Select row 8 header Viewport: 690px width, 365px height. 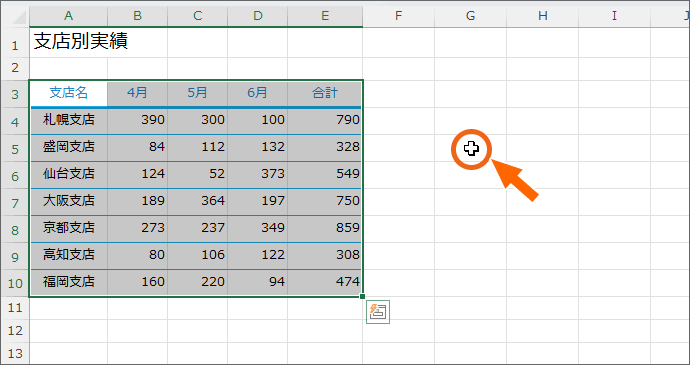coord(15,229)
